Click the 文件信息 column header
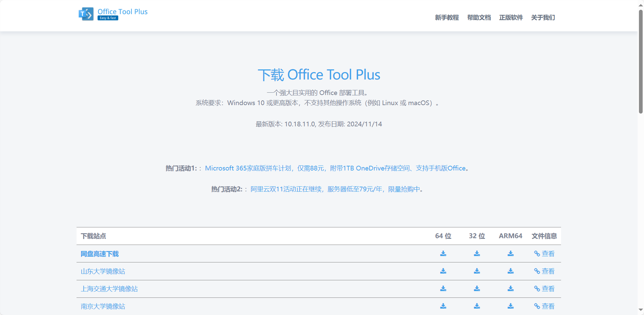This screenshot has height=315, width=644. pyautogui.click(x=544, y=236)
